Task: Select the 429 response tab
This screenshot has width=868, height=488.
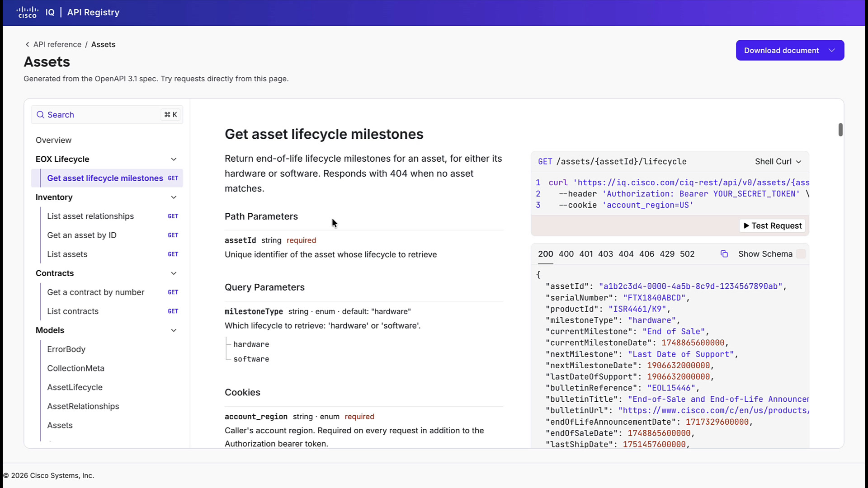Action: tap(667, 254)
